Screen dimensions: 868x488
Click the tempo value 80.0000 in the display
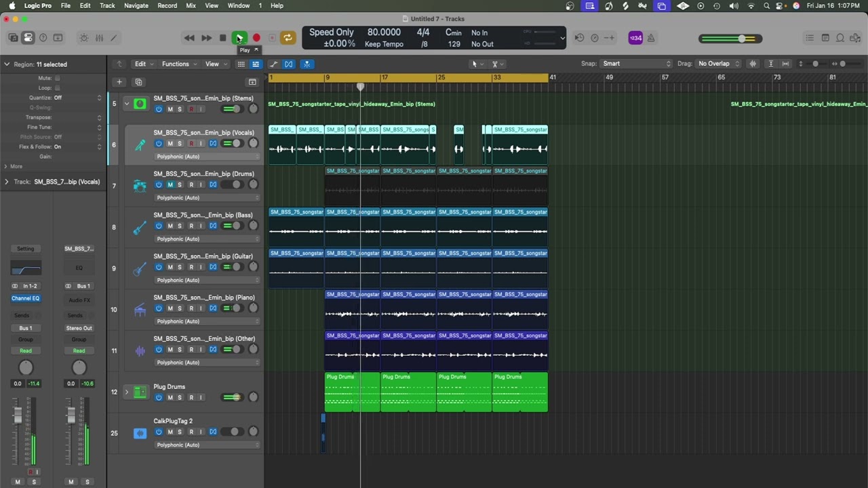pyautogui.click(x=384, y=33)
